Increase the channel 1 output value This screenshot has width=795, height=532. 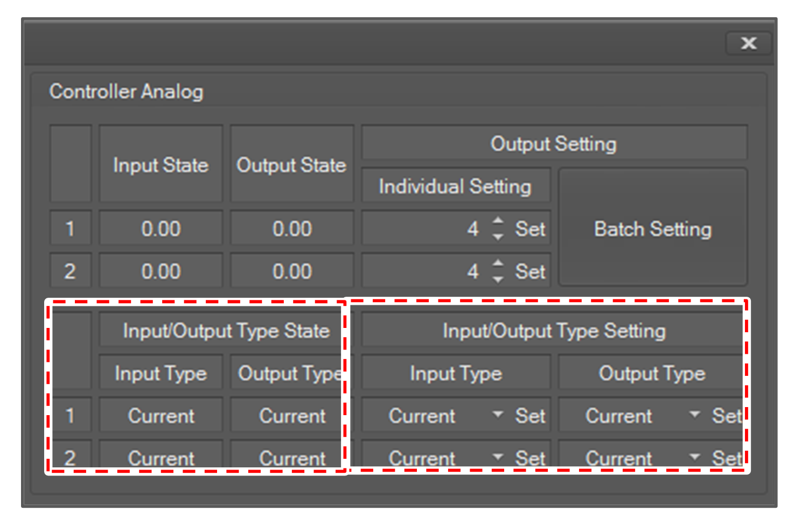click(x=498, y=221)
